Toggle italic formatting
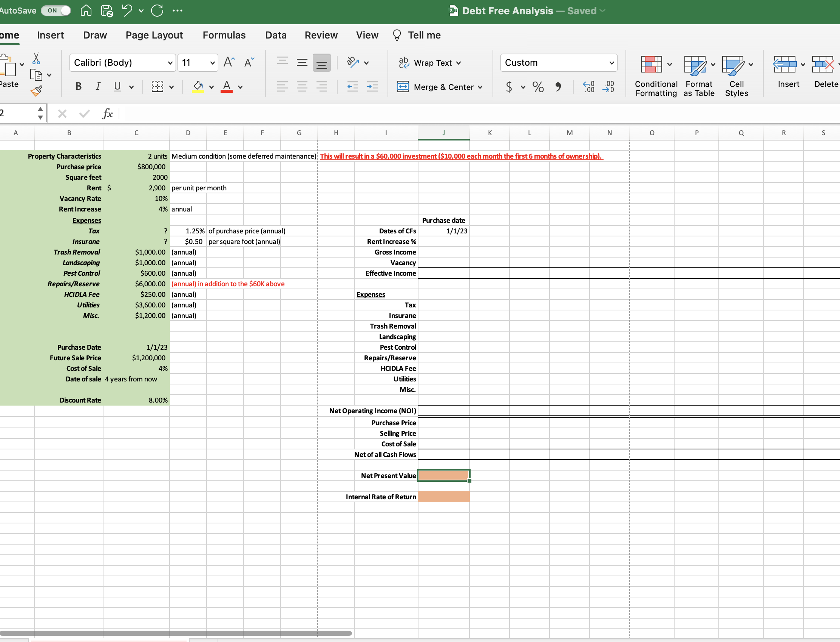 click(97, 87)
